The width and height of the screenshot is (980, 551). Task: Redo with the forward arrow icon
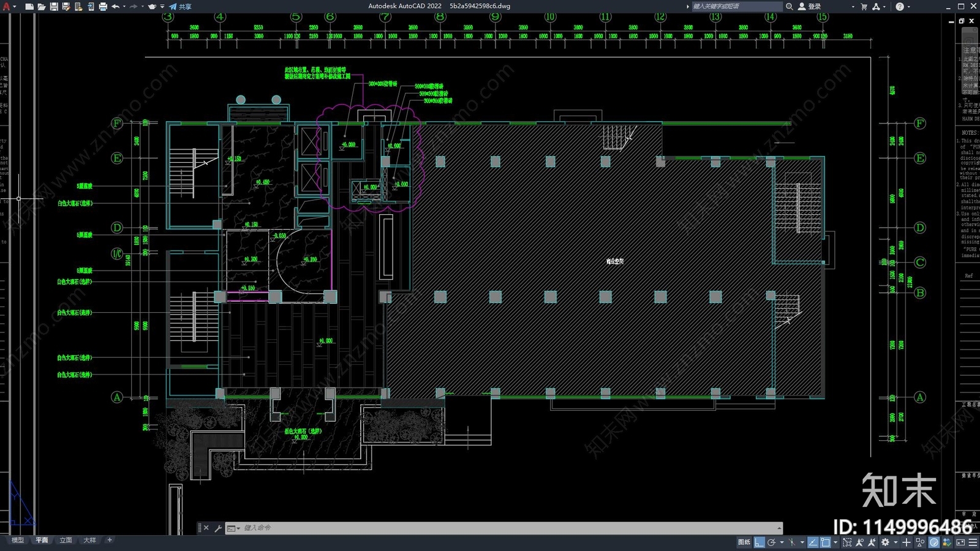134,6
